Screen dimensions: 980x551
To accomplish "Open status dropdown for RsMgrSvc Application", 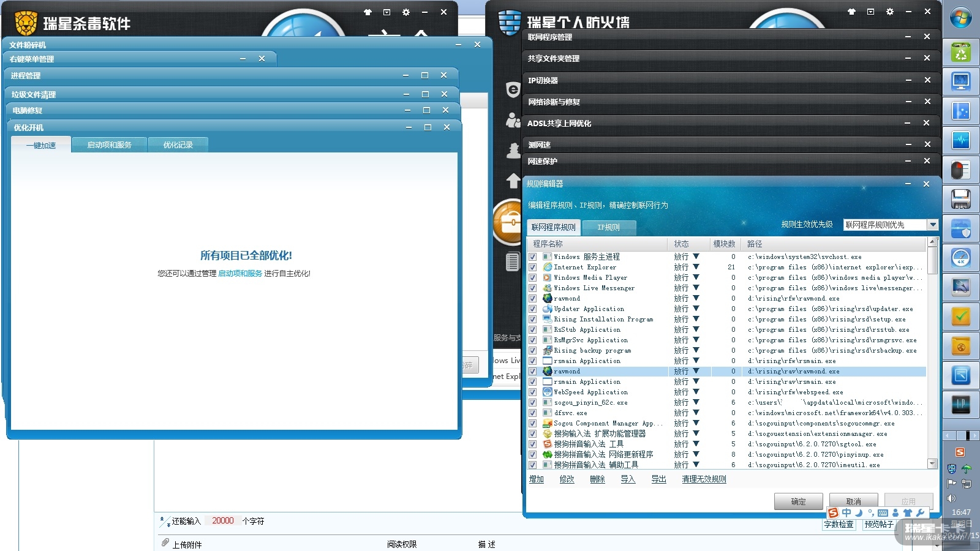I will pos(696,340).
